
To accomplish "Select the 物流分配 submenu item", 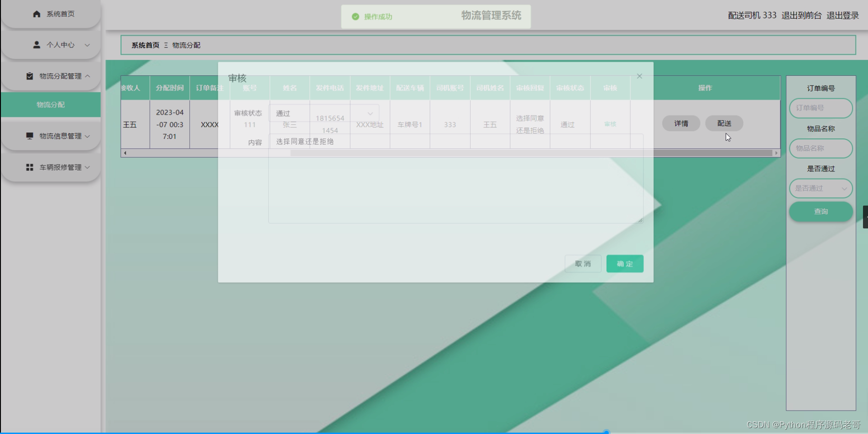I will 51,105.
